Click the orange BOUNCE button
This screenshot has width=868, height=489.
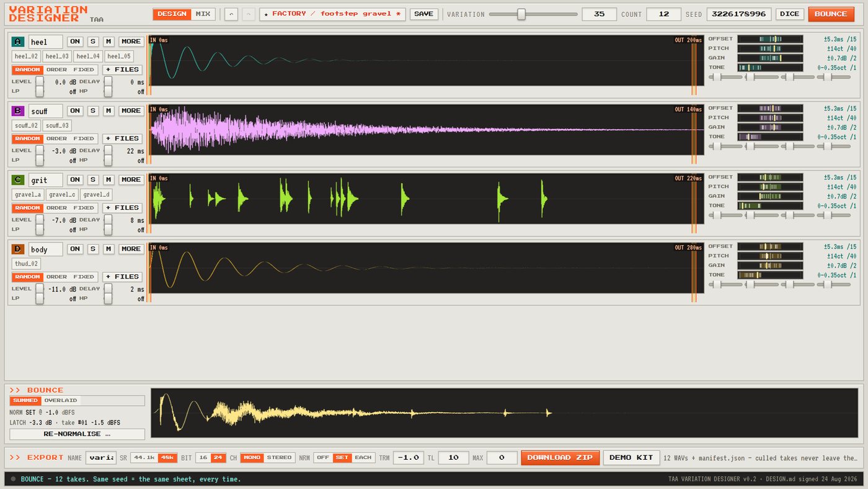[x=831, y=14]
